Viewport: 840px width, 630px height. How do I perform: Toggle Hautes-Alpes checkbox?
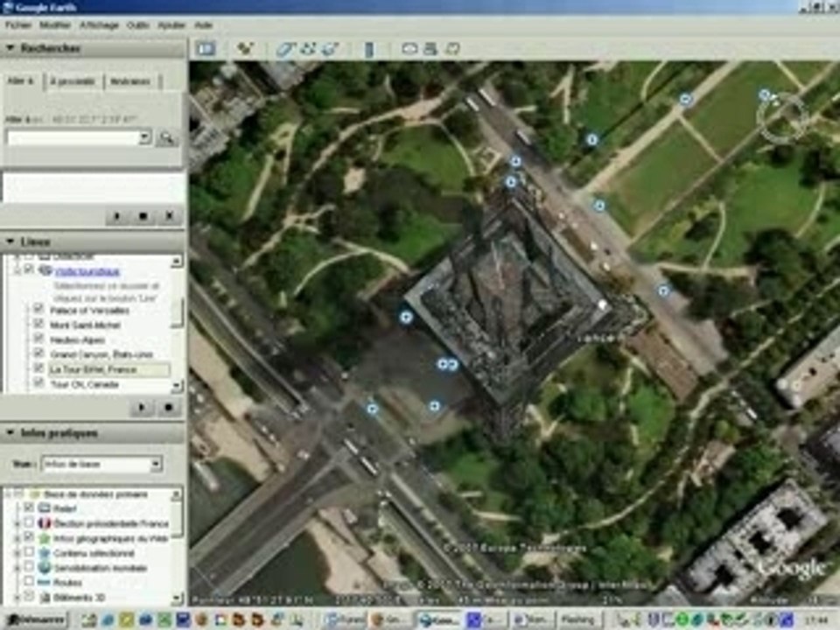click(38, 339)
